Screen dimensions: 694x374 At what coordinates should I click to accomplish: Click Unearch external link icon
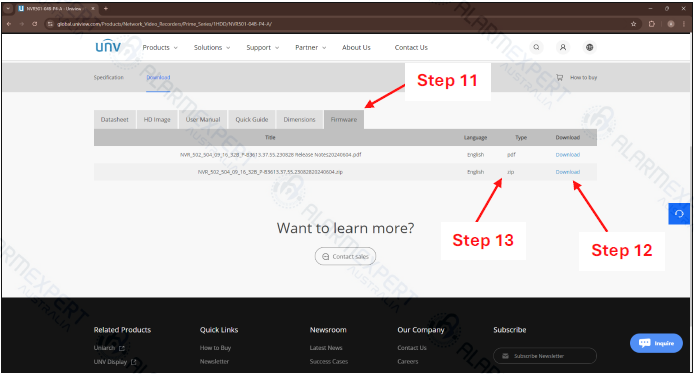click(x=122, y=348)
